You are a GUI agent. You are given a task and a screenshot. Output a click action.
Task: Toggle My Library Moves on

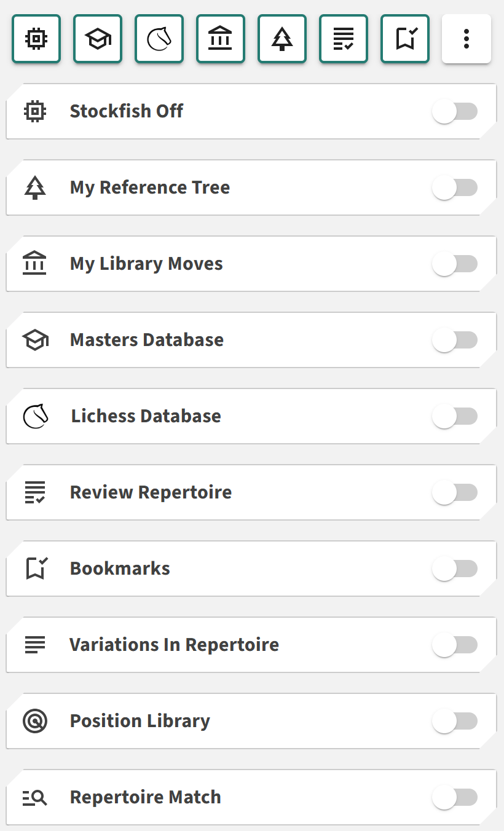point(455,264)
